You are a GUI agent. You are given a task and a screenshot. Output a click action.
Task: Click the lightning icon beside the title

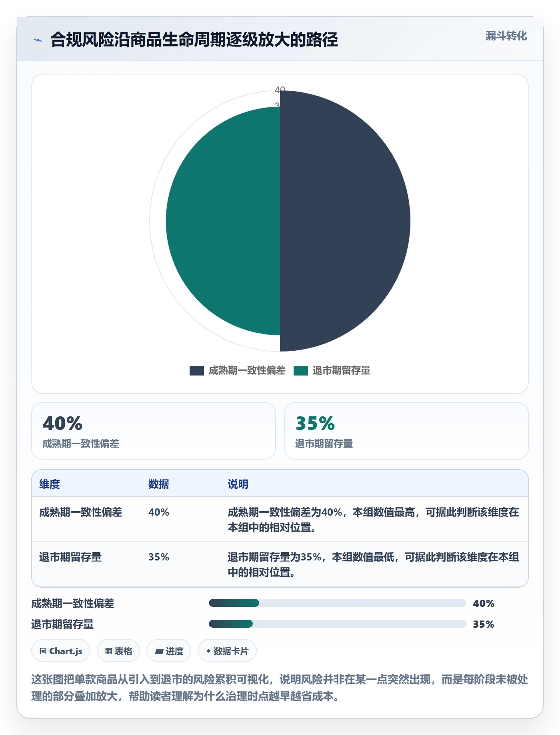[x=38, y=40]
